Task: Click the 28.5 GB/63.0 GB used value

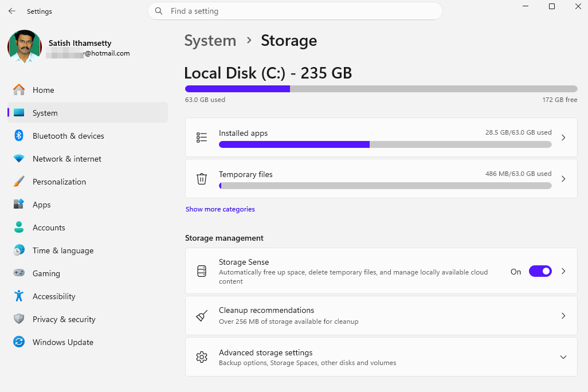Action: pyautogui.click(x=518, y=132)
